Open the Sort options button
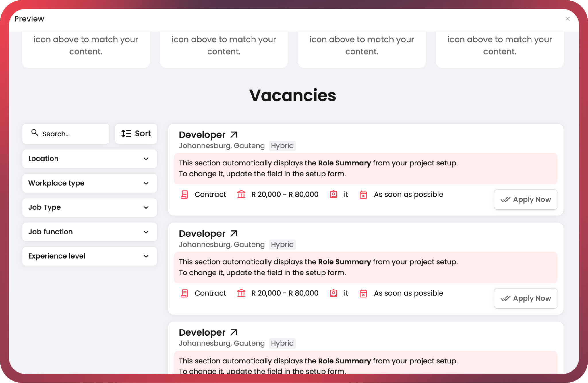This screenshot has width=588, height=383. 136,134
